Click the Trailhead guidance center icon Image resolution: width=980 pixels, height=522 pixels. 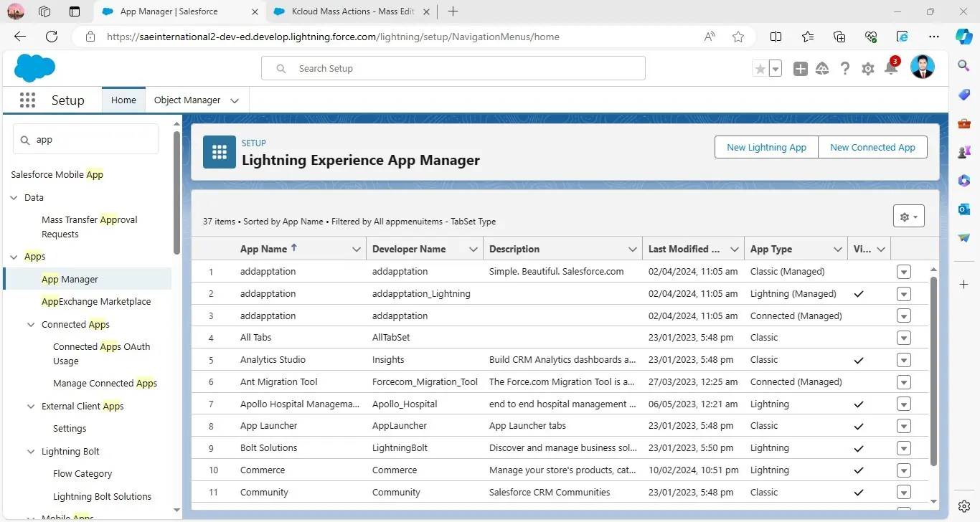(823, 69)
